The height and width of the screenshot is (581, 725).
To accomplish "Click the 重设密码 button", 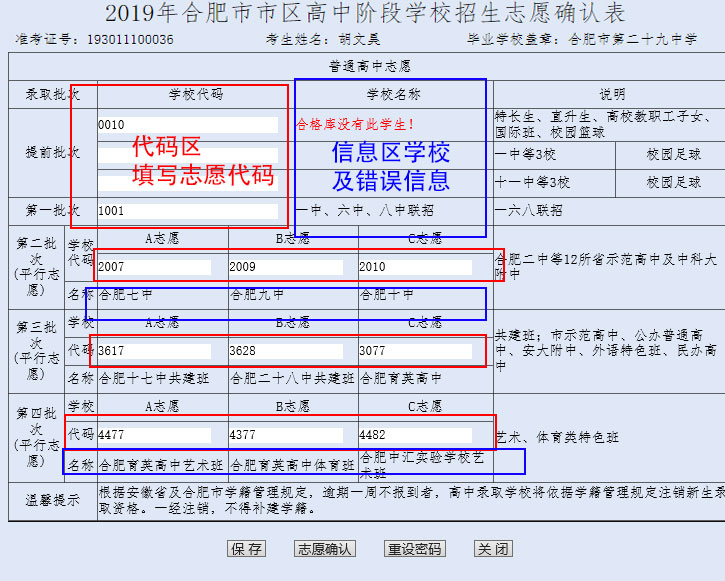I will click(x=414, y=549).
